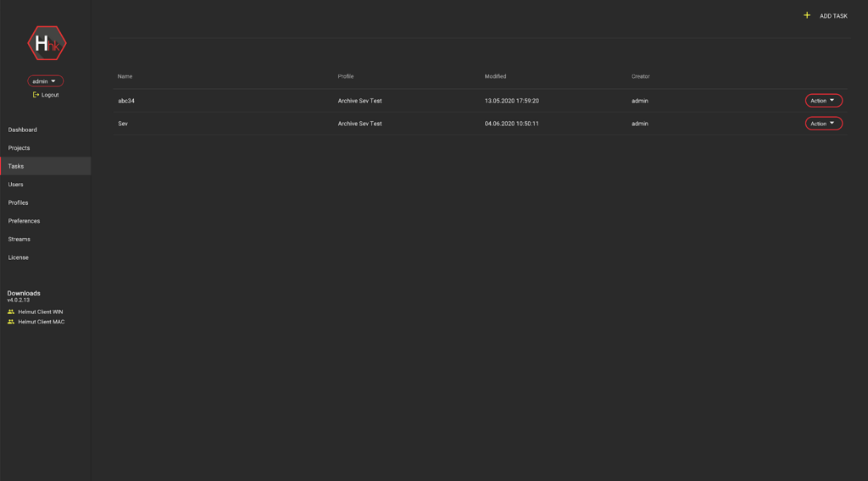
Task: Open the admin user dropdown
Action: tap(46, 81)
